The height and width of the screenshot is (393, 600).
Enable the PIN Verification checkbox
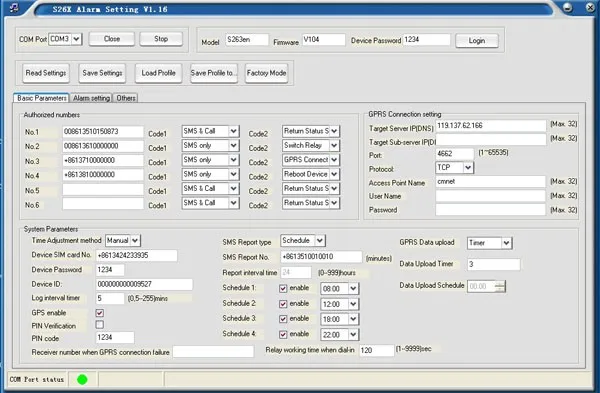(x=99, y=325)
